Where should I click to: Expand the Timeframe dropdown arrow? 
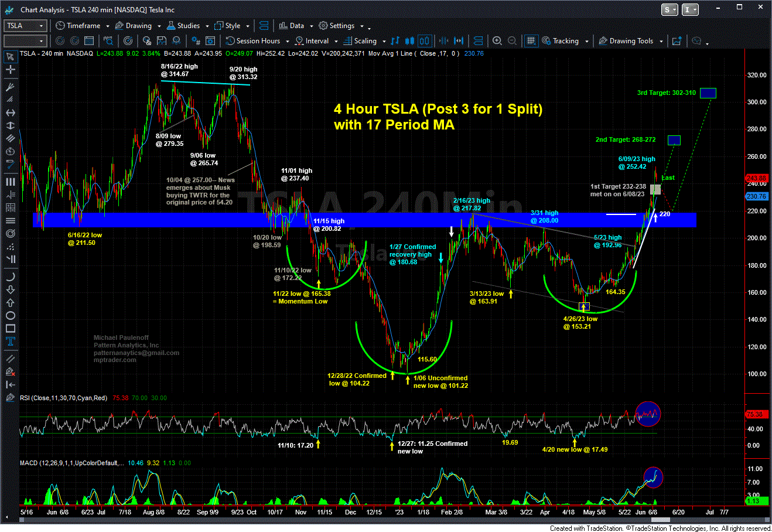coord(108,26)
